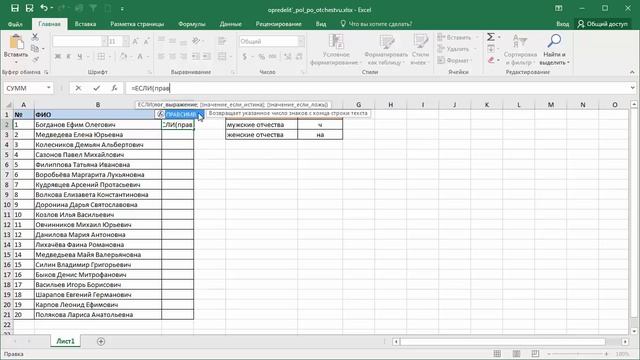Screen dimensions: 640x360
Task: Open the cell borders tool
Action: [101, 56]
